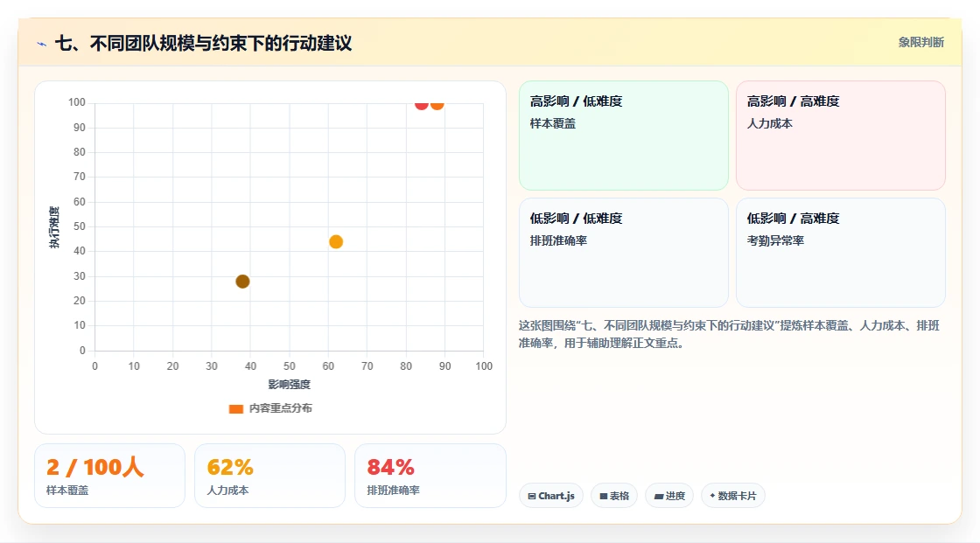Select the 低影响 / 低难度 quadrant card
Screen dimensions: 980x543
coord(624,253)
